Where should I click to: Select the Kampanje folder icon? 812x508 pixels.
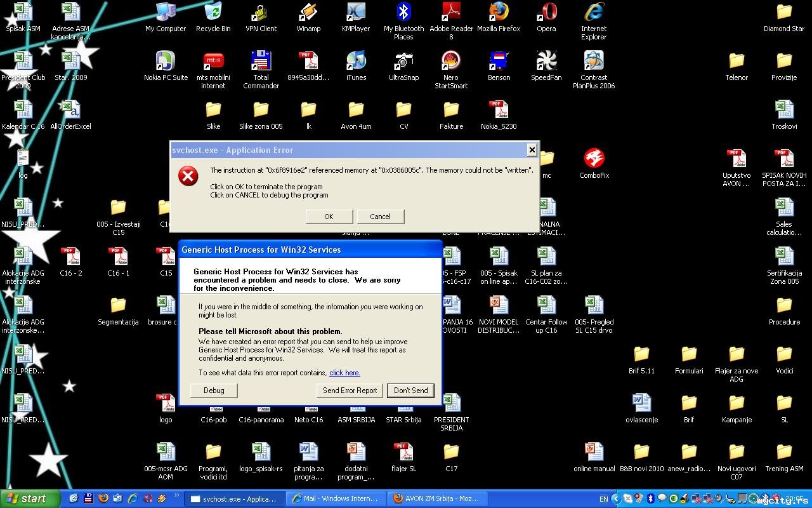[737, 408]
